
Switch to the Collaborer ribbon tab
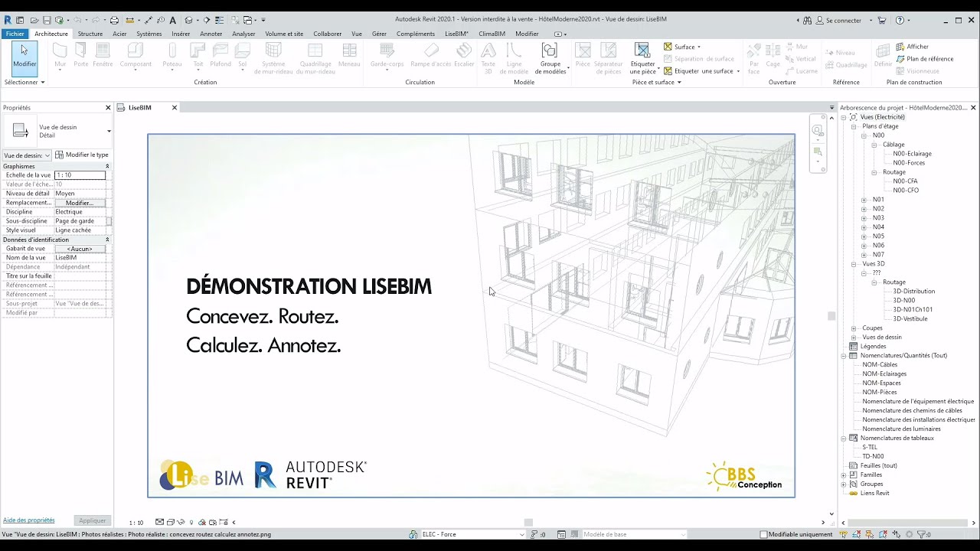point(328,34)
